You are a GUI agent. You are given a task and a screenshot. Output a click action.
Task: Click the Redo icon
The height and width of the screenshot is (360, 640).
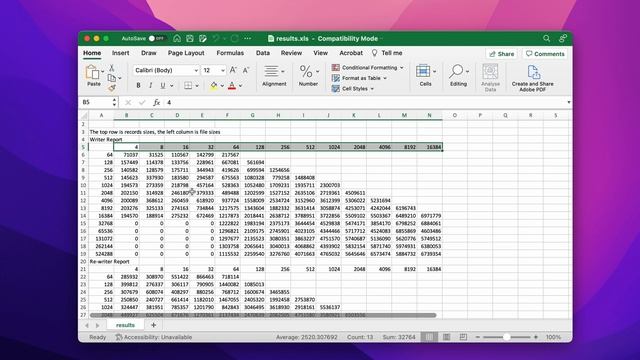(234, 38)
